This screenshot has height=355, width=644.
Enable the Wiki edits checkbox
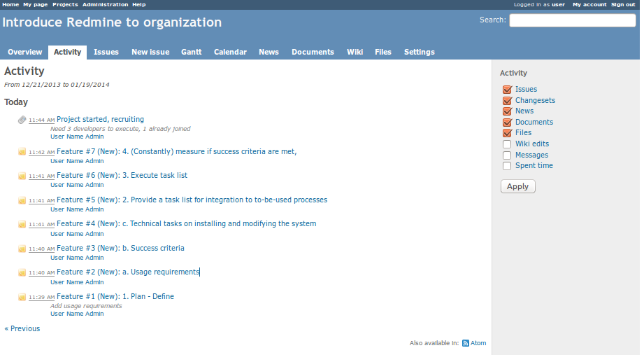[x=507, y=144]
